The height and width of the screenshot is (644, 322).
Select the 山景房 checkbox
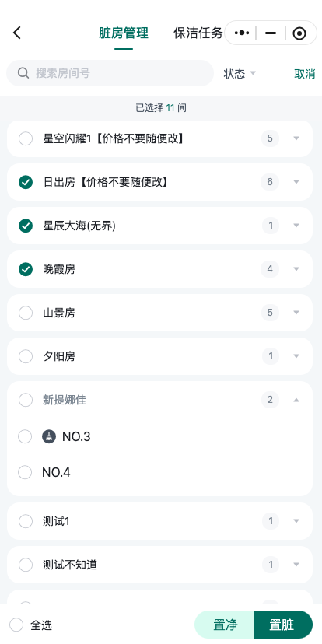[26, 313]
